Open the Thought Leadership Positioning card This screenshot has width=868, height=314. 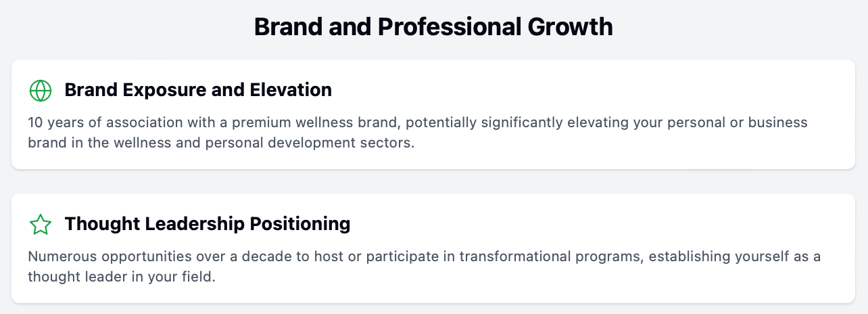(x=433, y=248)
